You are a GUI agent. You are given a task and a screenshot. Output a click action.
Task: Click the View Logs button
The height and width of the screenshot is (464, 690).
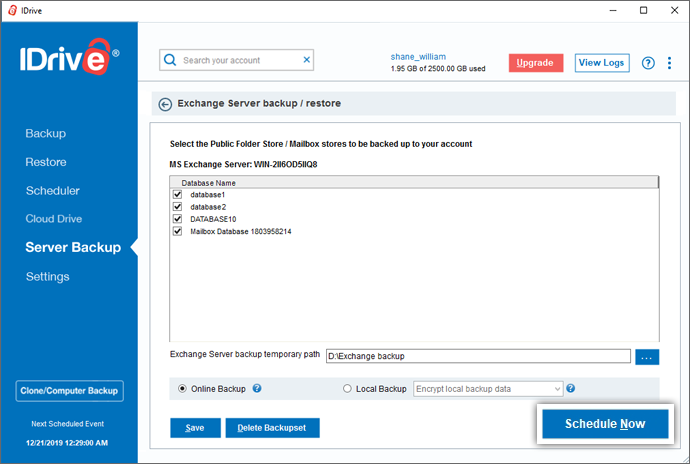(x=602, y=63)
